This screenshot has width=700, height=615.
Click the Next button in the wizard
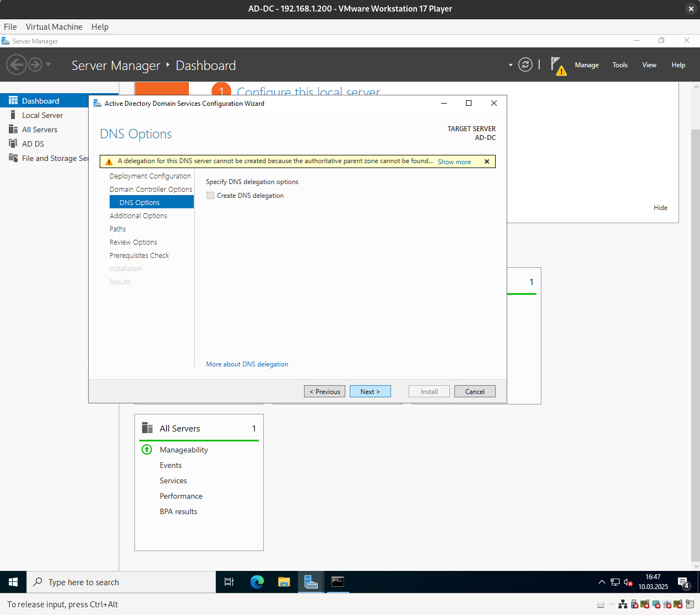click(370, 391)
